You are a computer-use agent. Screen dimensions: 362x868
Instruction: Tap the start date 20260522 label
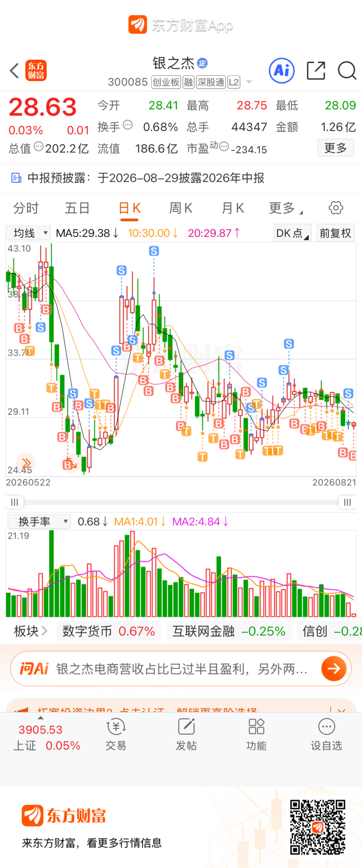click(x=28, y=482)
